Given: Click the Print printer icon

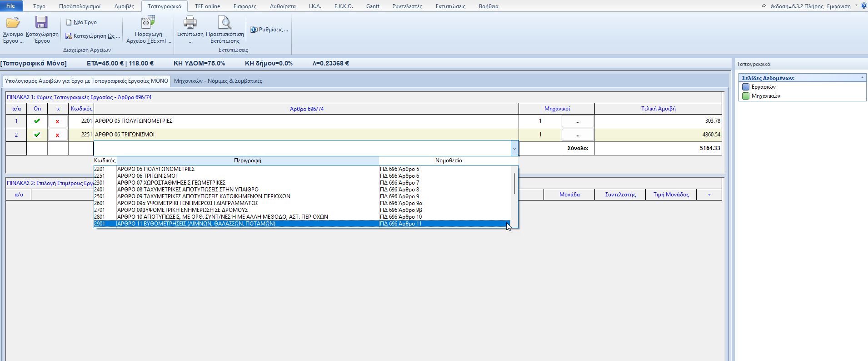Looking at the screenshot, I should click(x=190, y=23).
